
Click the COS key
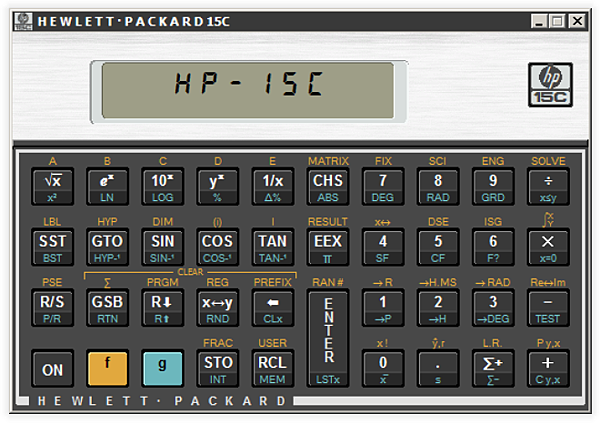pyautogui.click(x=217, y=247)
